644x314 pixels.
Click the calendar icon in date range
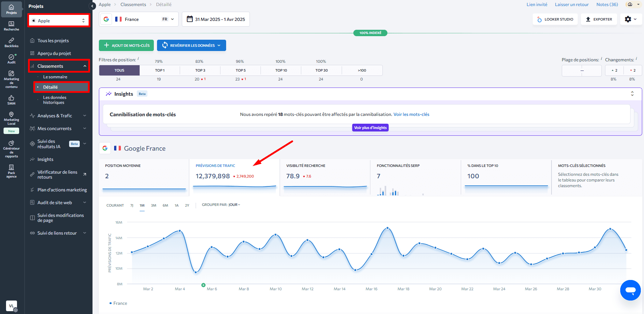click(190, 19)
